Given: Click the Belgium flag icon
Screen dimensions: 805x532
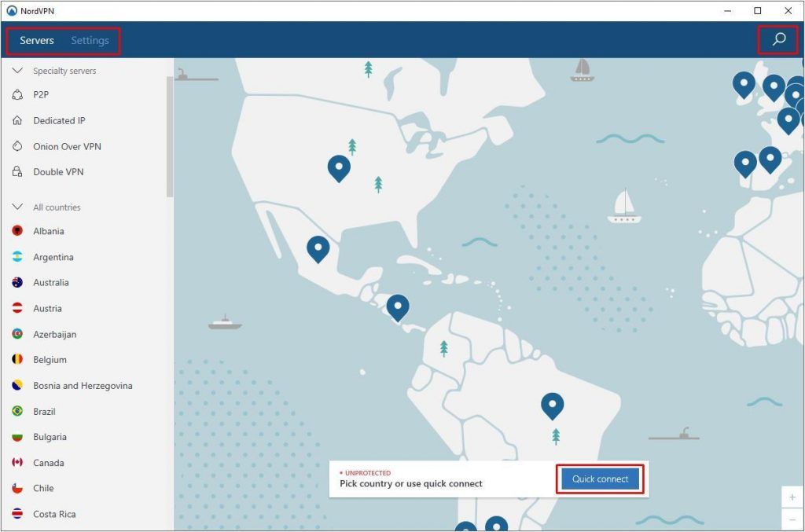Looking at the screenshot, I should tap(17, 359).
